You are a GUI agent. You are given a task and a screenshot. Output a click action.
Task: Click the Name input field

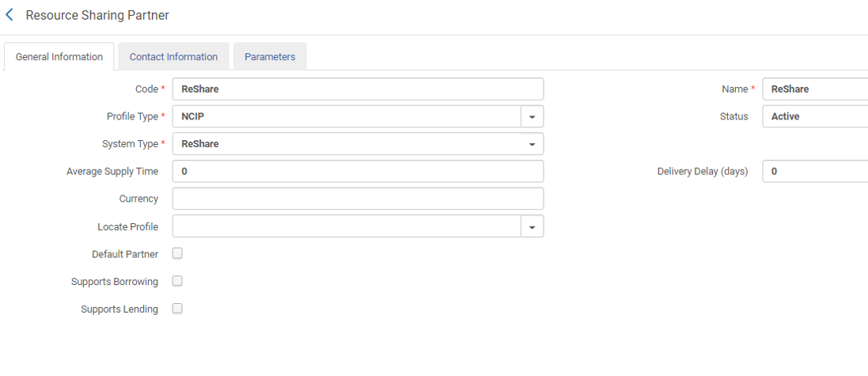coord(815,89)
